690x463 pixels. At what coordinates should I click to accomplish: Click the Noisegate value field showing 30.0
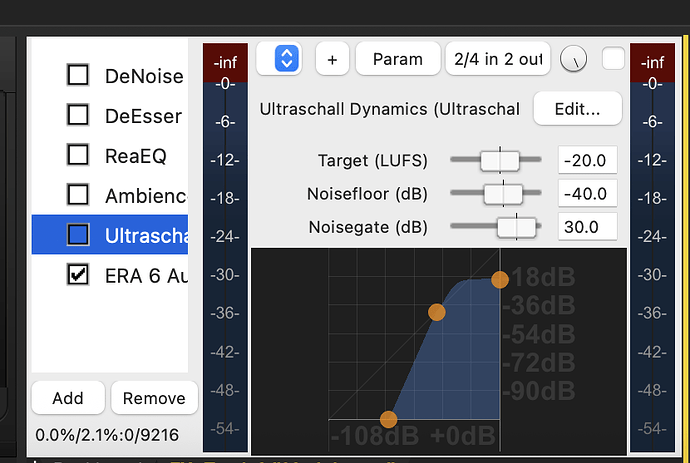587,227
